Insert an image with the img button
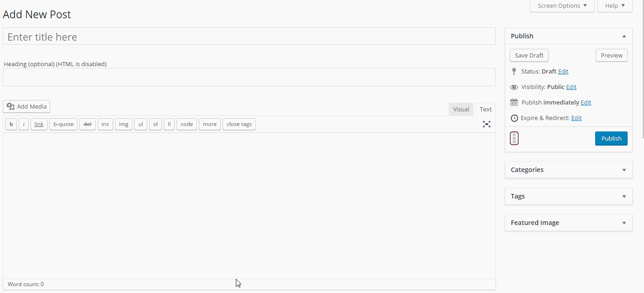Image resolution: width=644 pixels, height=293 pixels. [x=124, y=124]
